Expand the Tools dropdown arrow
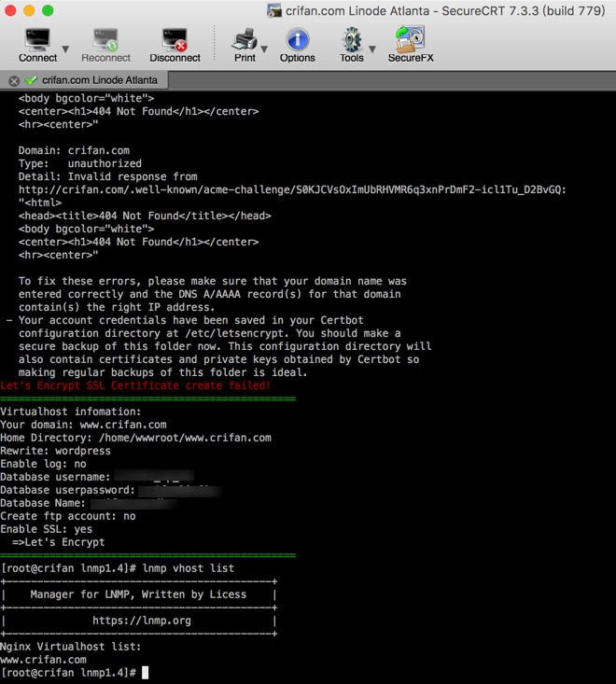This screenshot has height=684, width=616. click(372, 49)
